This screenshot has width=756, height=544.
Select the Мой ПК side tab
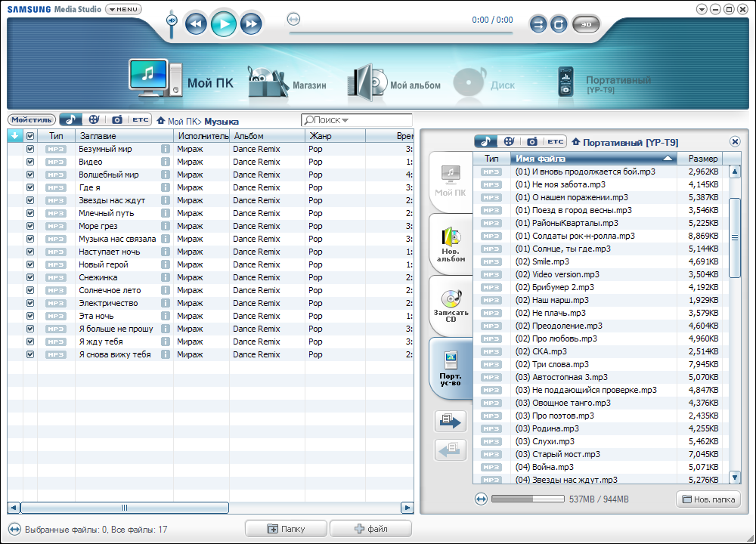tap(451, 181)
